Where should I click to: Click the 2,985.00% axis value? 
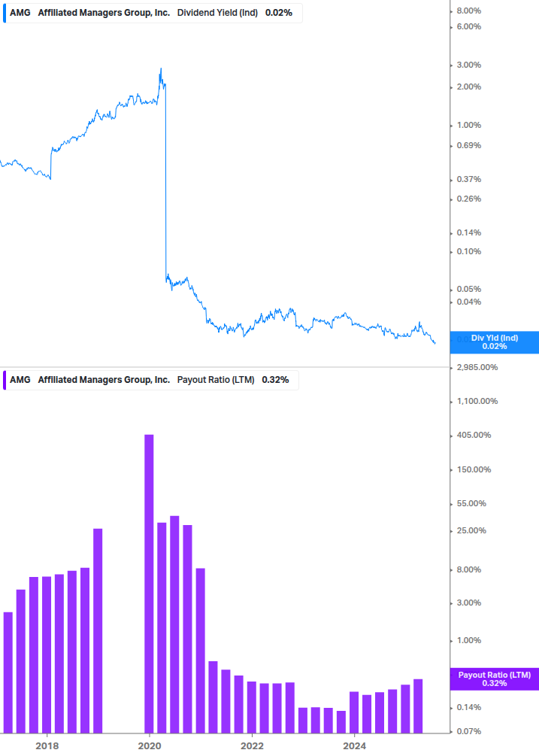(477, 367)
